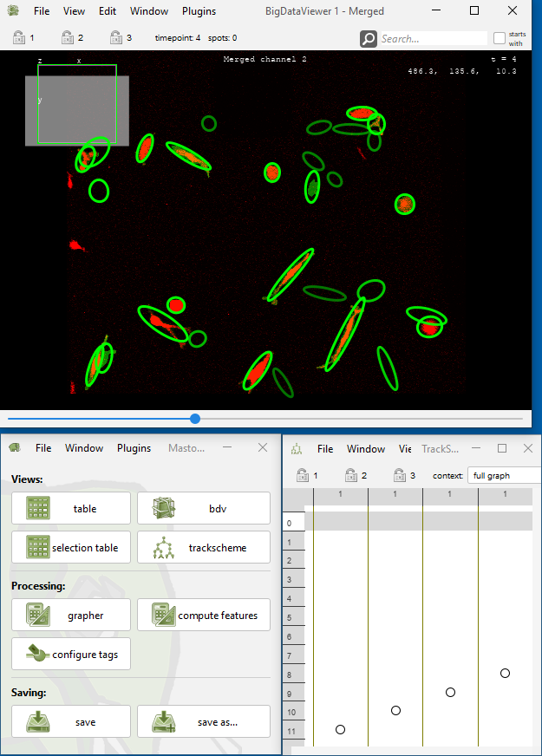This screenshot has width=542, height=756.
Task: Open BigDataViewer View menu
Action: tap(74, 11)
